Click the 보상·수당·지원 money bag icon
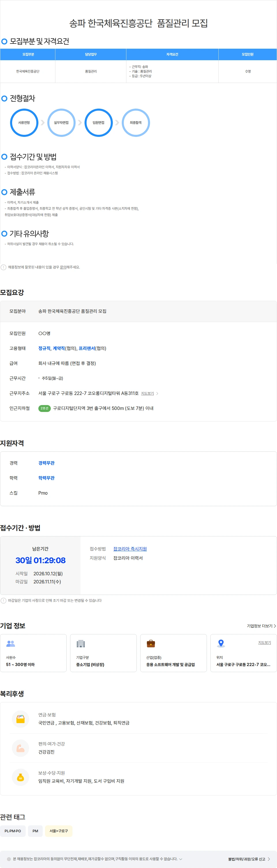Image resolution: width=277 pixels, height=868 pixels. click(x=20, y=777)
